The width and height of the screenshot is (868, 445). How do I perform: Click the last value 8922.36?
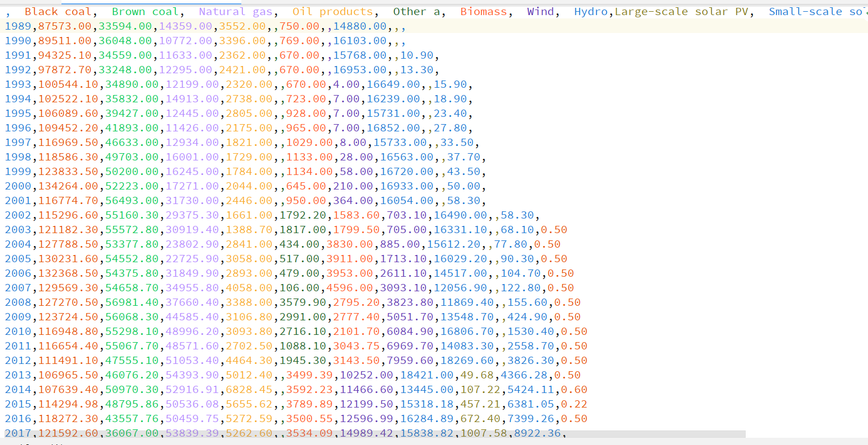point(537,433)
